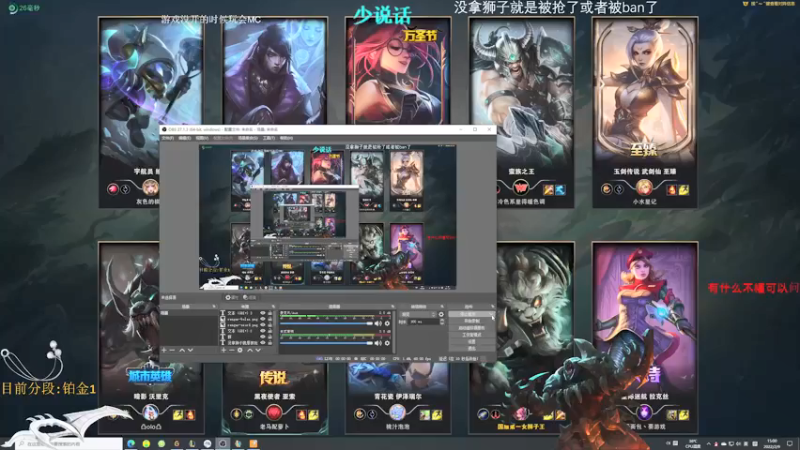Select the scene entry in the Scenes list
This screenshot has width=800, height=450.
[x=189, y=313]
